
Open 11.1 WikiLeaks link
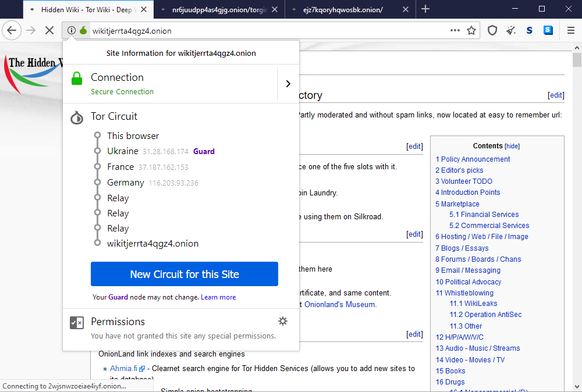click(473, 304)
